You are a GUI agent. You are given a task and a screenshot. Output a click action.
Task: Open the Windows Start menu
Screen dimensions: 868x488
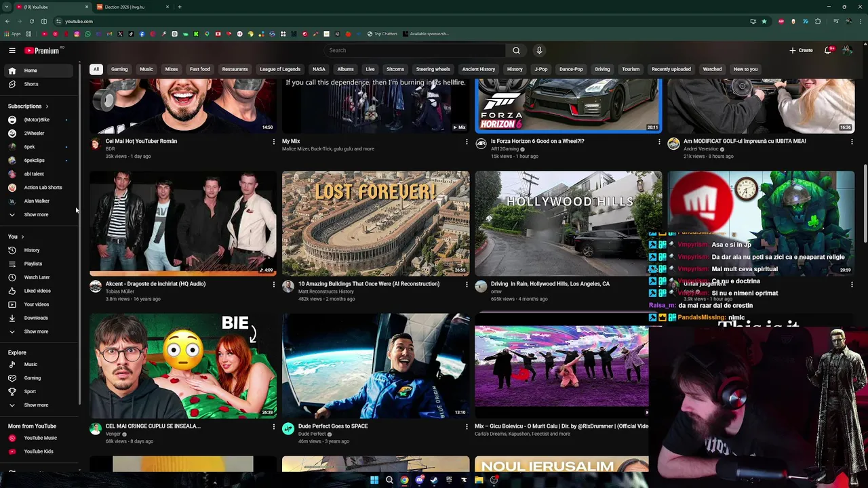374,480
